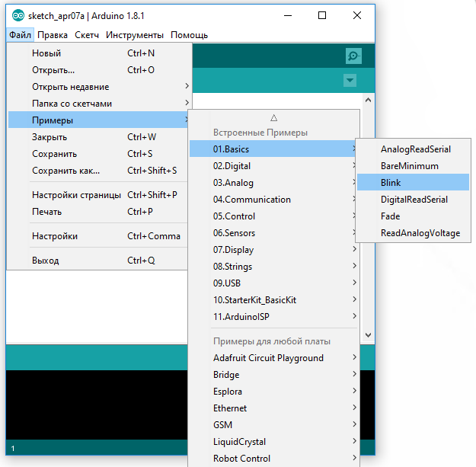Open the BareMinimum example
This screenshot has width=476, height=467.
coord(413,166)
